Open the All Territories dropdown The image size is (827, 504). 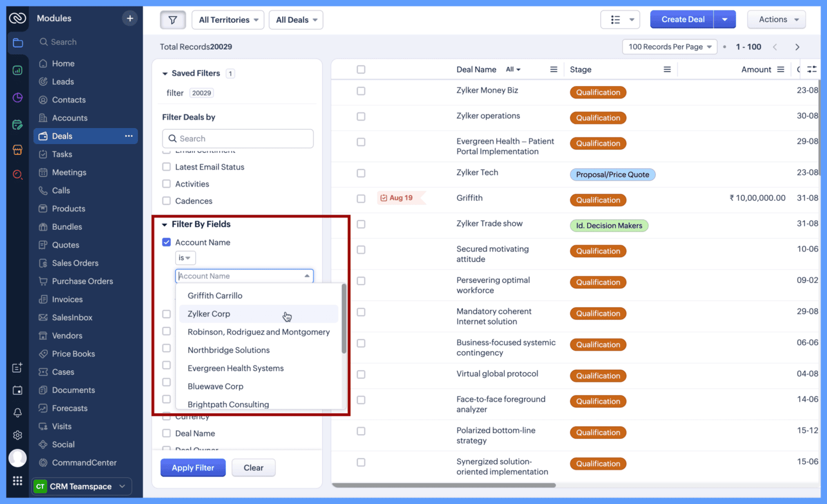228,20
